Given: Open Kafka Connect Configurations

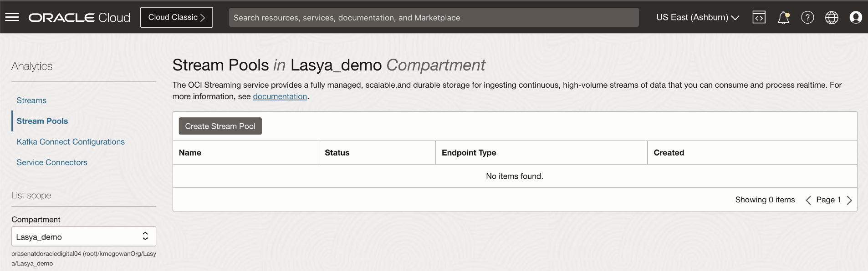Looking at the screenshot, I should pyautogui.click(x=71, y=142).
